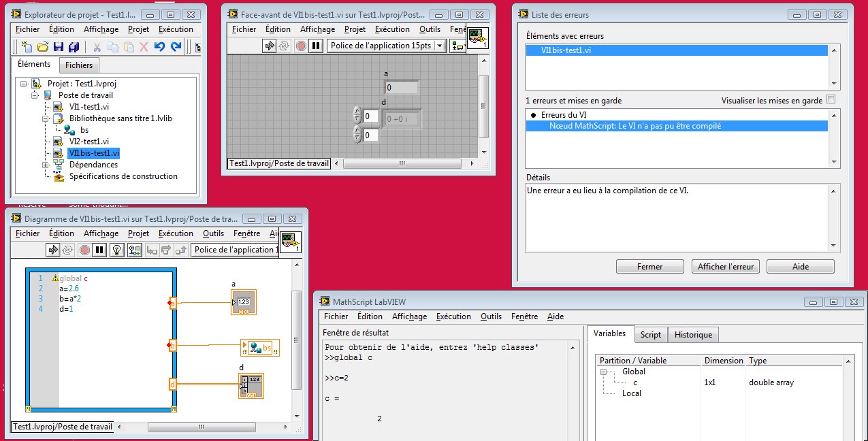This screenshot has height=441, width=868.
Task: Open font dropdown in Diagramme toolbar
Action: pyautogui.click(x=236, y=250)
